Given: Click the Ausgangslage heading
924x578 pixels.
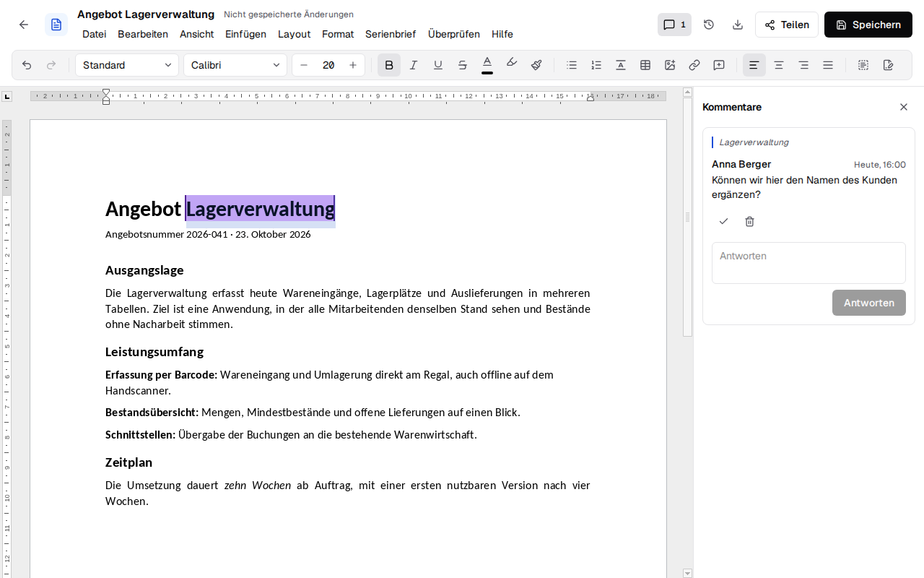Looking at the screenshot, I should click(x=144, y=270).
